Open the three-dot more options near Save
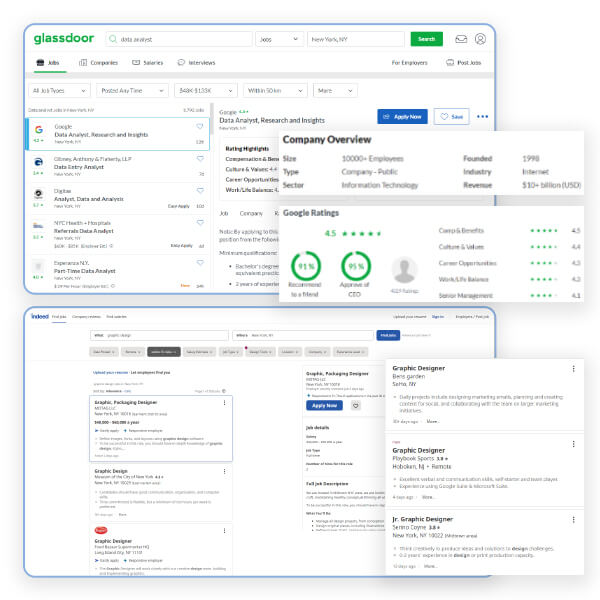Viewport: 600px width, 600px height. (x=482, y=116)
